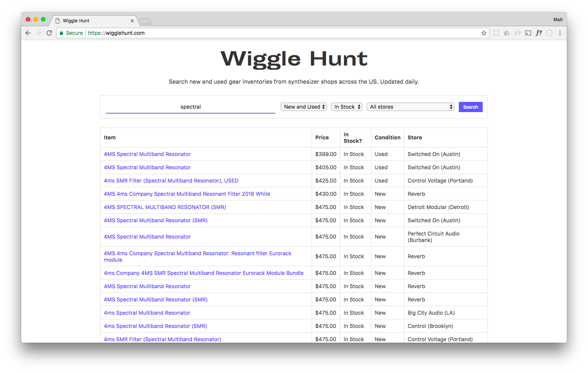Screen dimensions: 588x373
Task: Click the Chromecast cast icon
Action: pyautogui.click(x=528, y=33)
